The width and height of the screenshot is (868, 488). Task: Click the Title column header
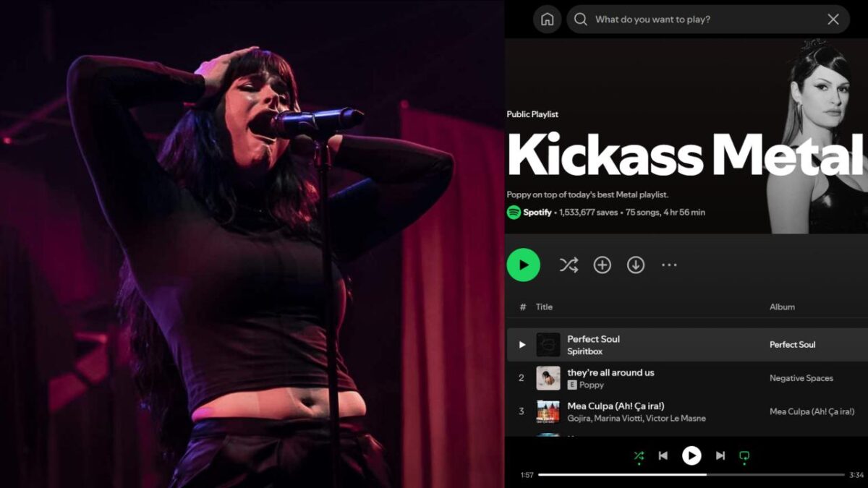click(544, 307)
